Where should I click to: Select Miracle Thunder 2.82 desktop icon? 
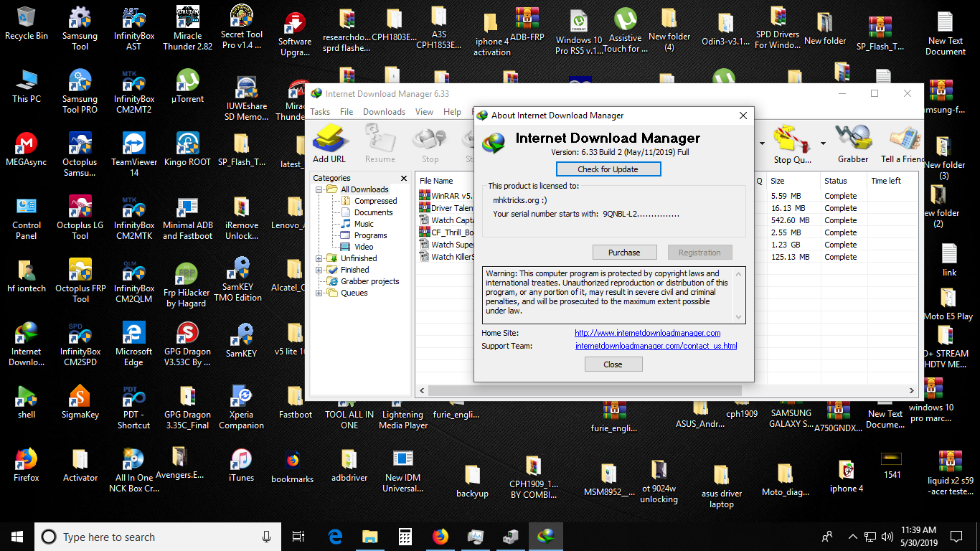(x=187, y=28)
